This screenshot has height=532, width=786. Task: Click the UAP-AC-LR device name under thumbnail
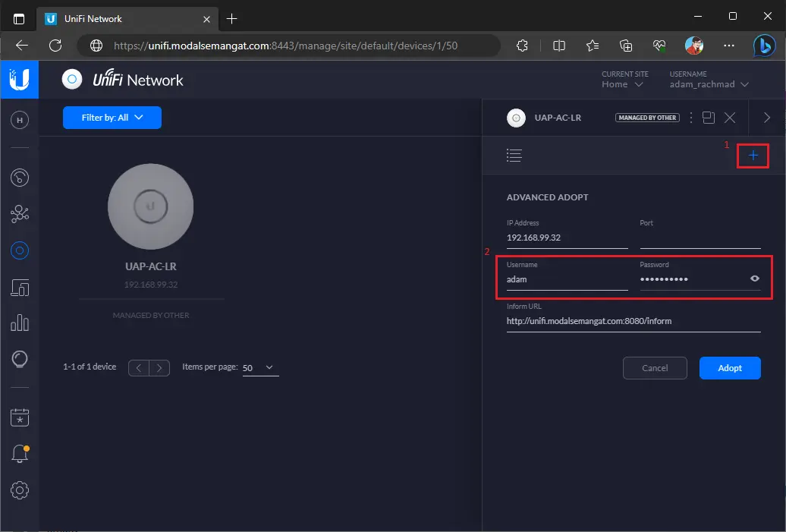tap(150, 266)
